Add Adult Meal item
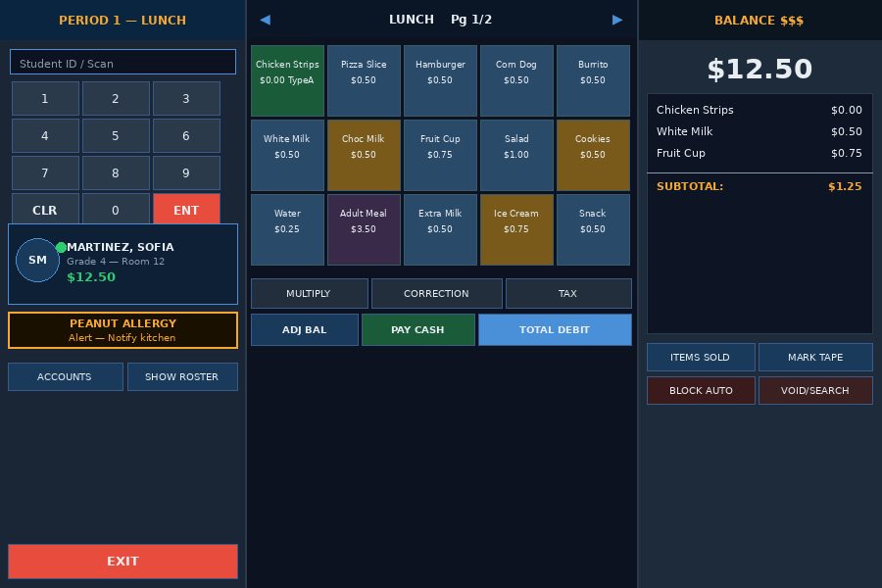The height and width of the screenshot is (588, 882). (x=364, y=229)
